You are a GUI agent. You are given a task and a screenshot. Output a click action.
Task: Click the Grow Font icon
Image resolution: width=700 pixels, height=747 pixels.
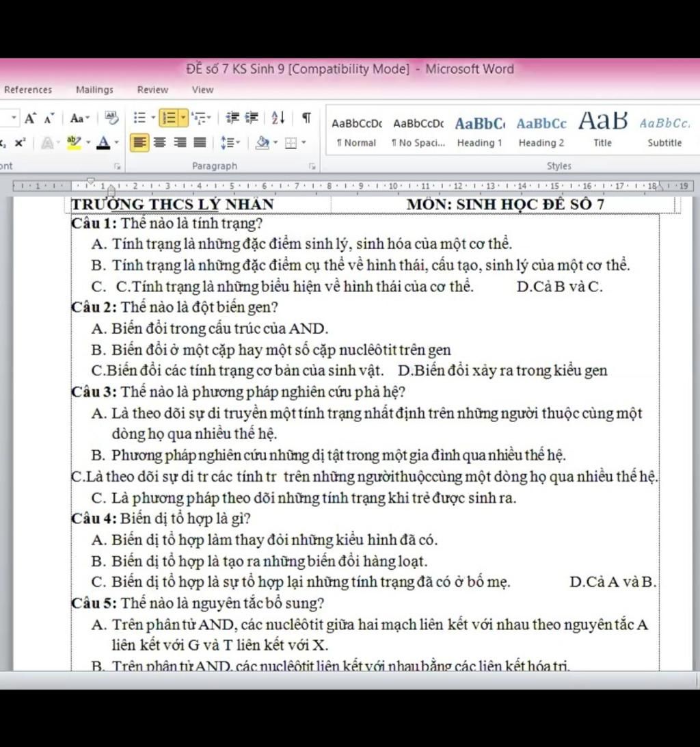tap(30, 118)
